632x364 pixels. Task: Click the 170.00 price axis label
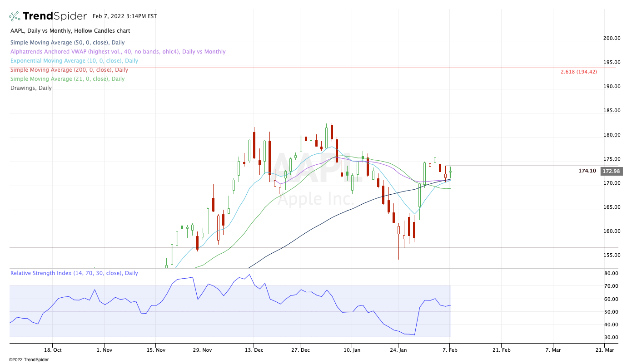pos(612,183)
